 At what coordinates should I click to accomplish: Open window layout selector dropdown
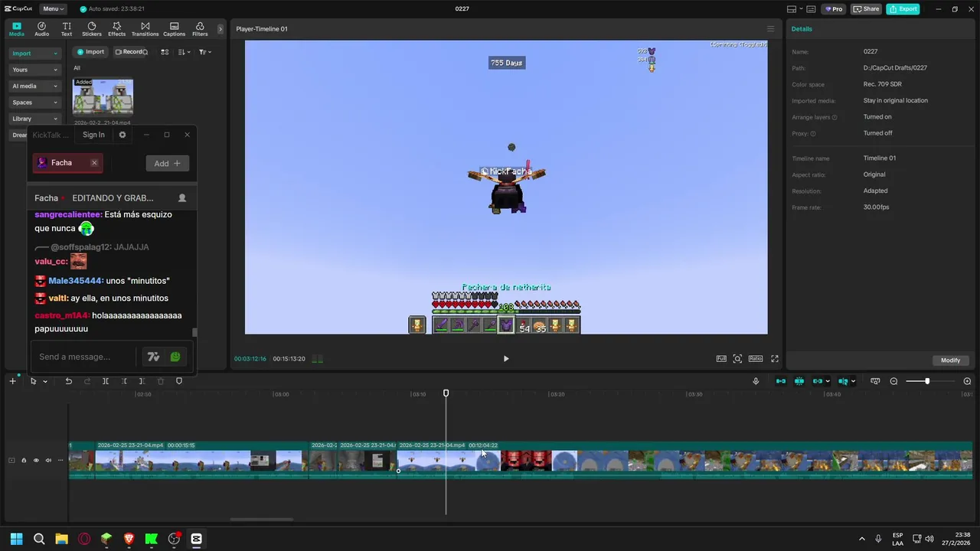[x=796, y=9]
